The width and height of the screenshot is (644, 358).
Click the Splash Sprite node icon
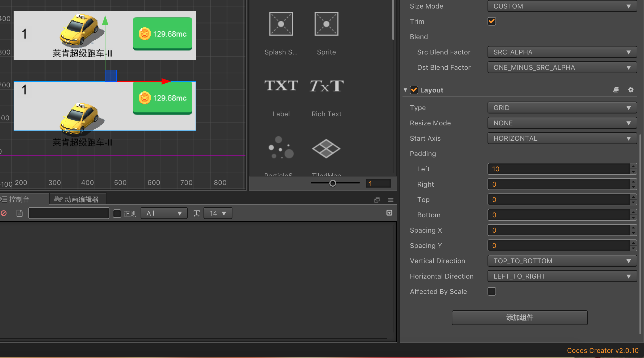(x=281, y=24)
